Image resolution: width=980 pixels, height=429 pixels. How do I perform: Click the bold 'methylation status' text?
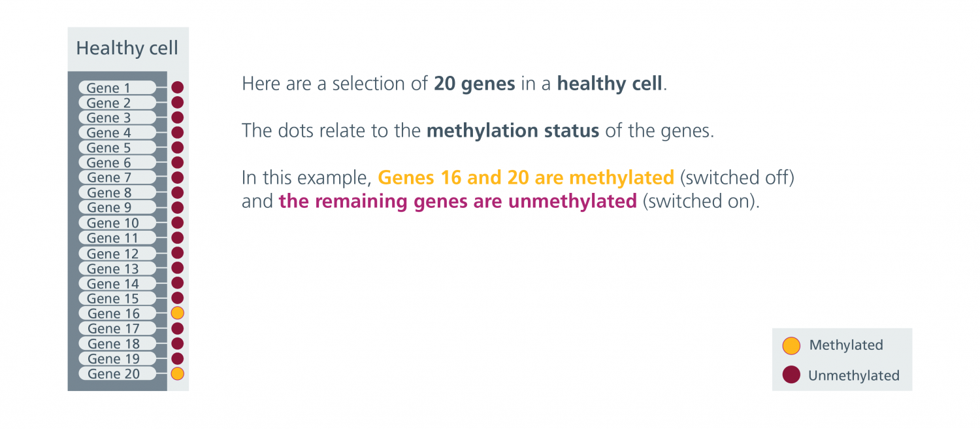click(x=513, y=131)
